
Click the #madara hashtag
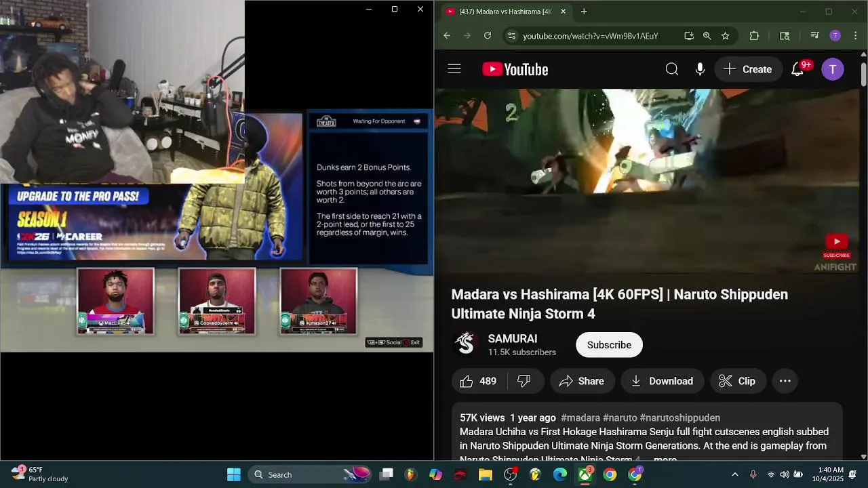pos(580,418)
